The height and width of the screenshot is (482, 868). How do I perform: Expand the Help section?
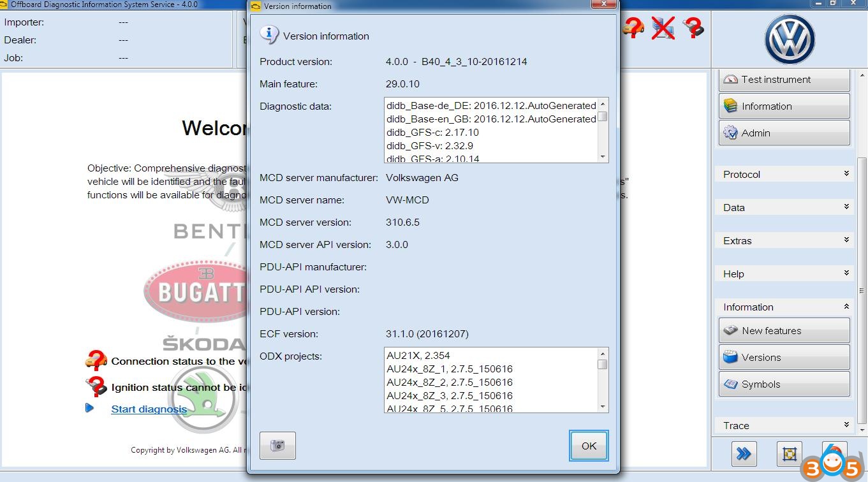pyautogui.click(x=785, y=274)
